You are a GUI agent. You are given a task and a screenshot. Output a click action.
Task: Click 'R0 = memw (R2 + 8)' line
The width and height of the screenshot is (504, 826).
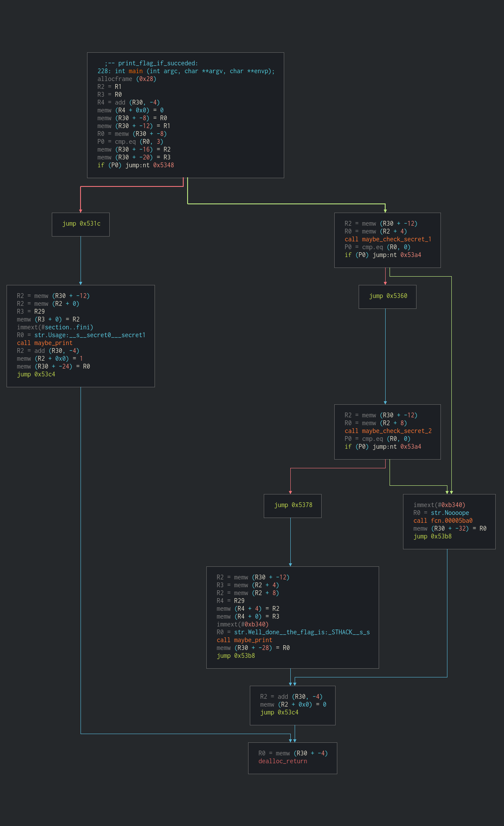pyautogui.click(x=376, y=423)
